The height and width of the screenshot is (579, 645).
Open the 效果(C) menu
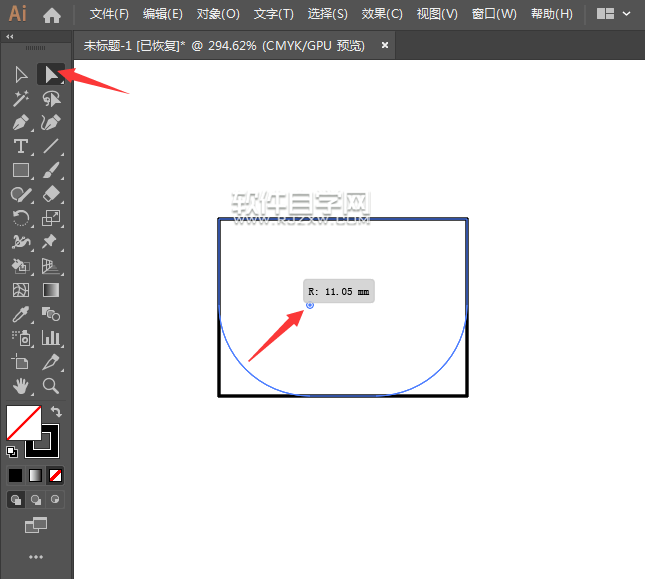[382, 14]
